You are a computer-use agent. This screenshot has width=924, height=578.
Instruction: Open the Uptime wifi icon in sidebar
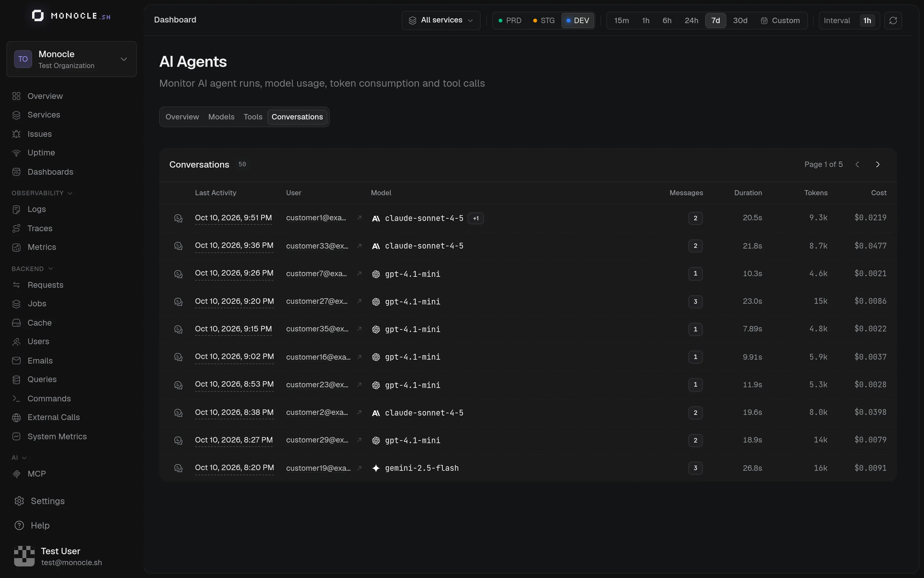click(x=16, y=153)
